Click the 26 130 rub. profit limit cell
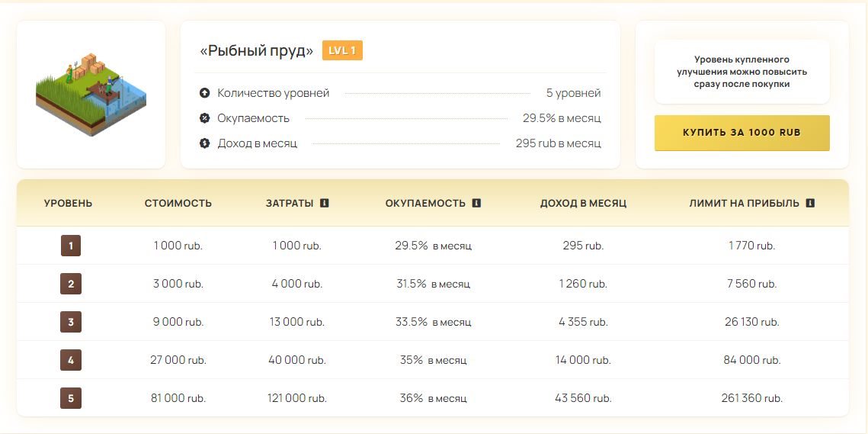Viewport: 868px width, 434px height. coord(751,322)
